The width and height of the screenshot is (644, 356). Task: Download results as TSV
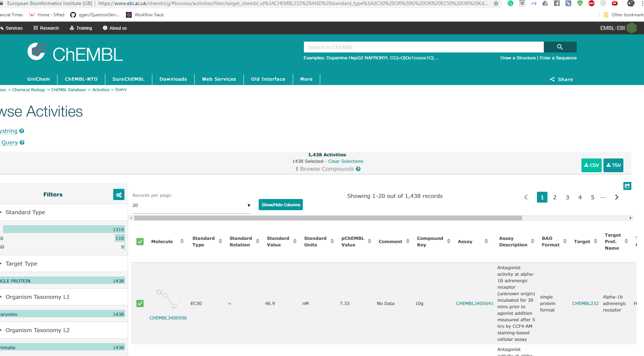(x=614, y=165)
